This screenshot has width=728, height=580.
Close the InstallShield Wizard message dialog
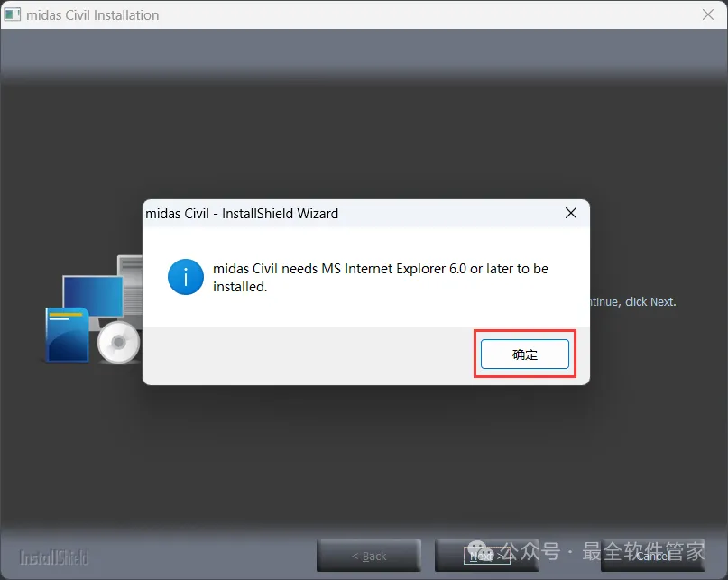571,213
